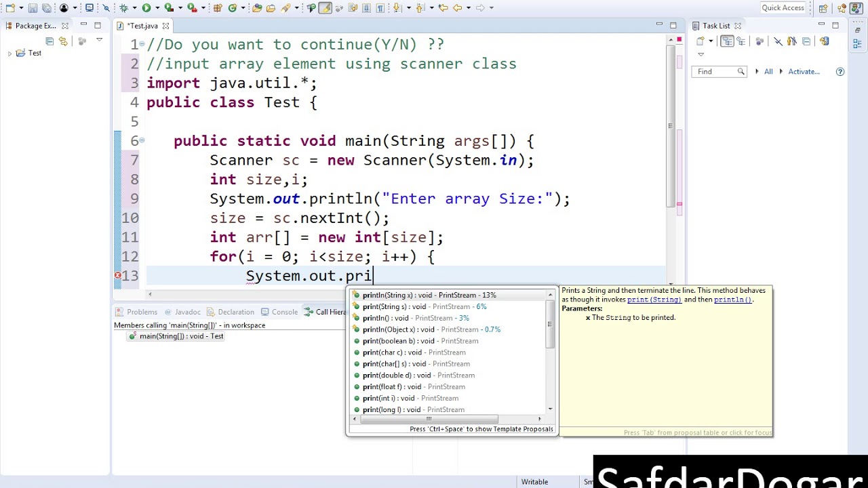Screen dimensions: 868x488
Task: Click the New Java Class icon
Action: [x=233, y=8]
